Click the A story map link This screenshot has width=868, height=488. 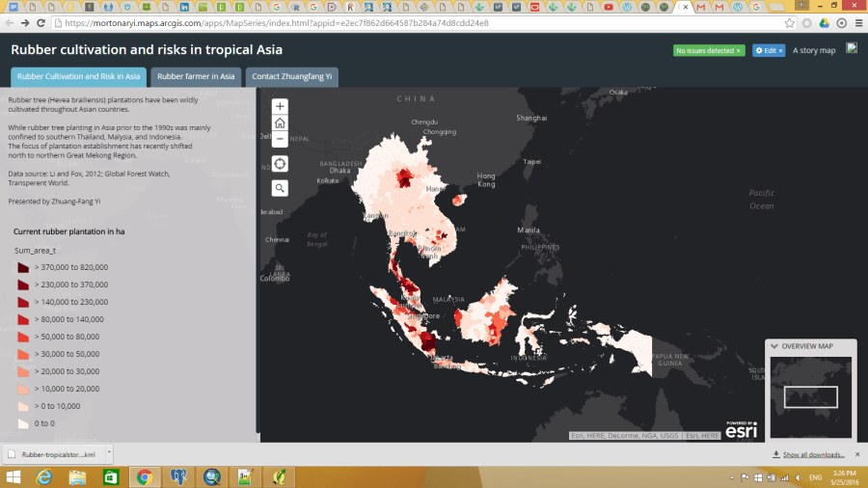coord(814,50)
